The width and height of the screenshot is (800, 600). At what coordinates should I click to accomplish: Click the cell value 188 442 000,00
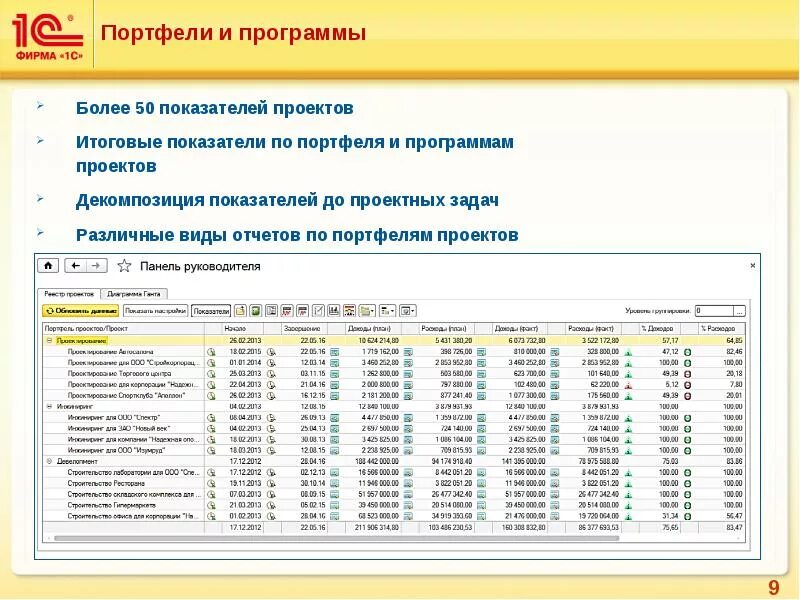(x=373, y=461)
